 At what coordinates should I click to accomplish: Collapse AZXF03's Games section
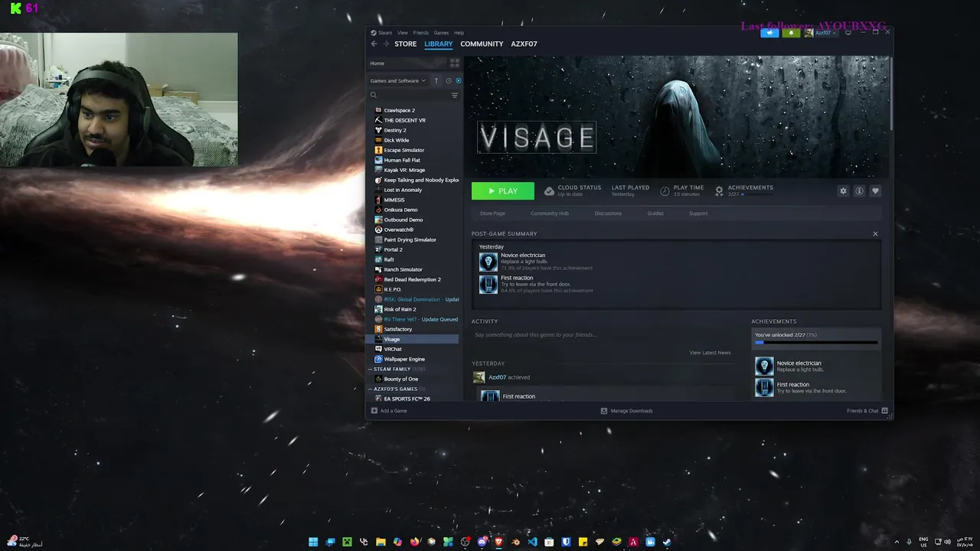tap(371, 389)
